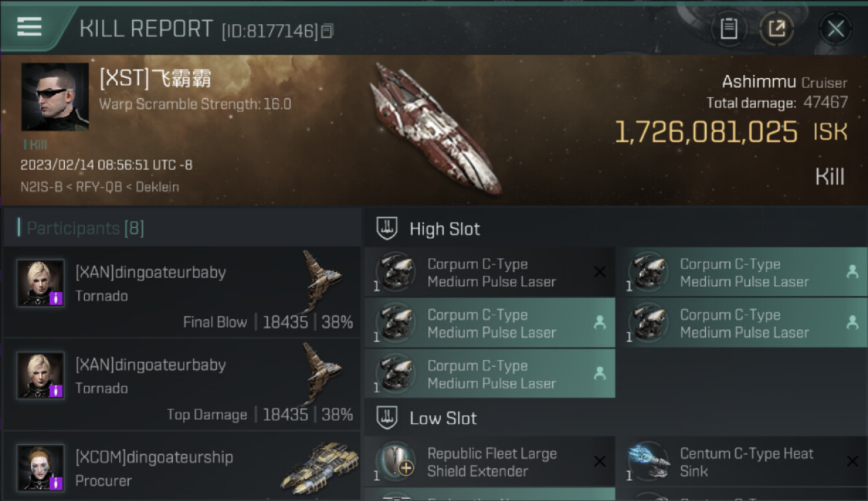Click the 1 Kill link under portrait
The image size is (868, 501).
tap(35, 144)
